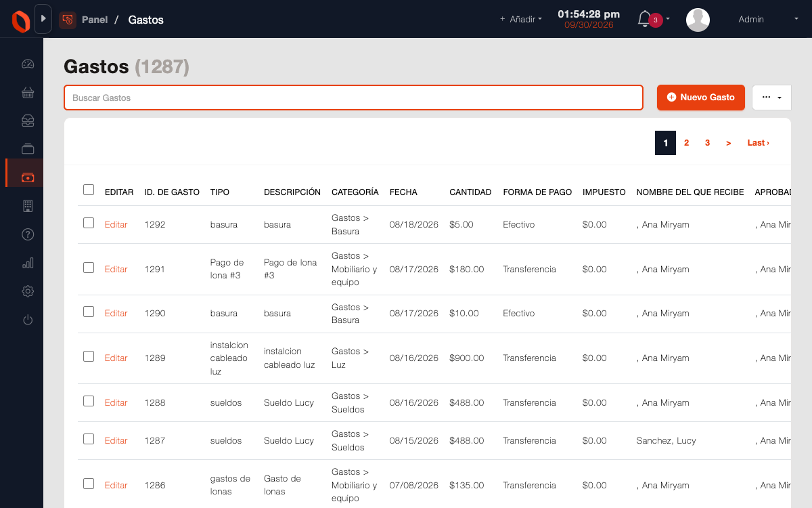Sort by the FORMA DE PAGO column header
Image resolution: width=812 pixels, height=508 pixels.
point(537,192)
